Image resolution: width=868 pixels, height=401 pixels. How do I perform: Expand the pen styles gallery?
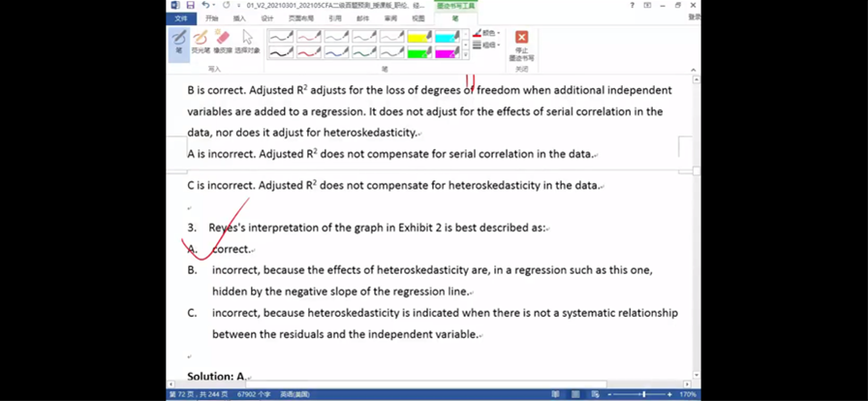tap(466, 56)
